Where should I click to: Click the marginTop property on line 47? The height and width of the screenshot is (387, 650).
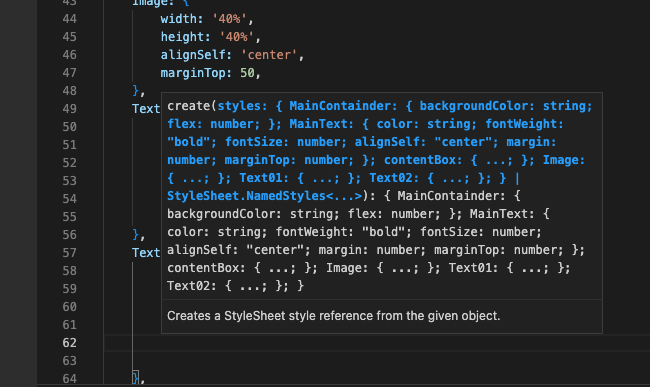pyautogui.click(x=193, y=73)
